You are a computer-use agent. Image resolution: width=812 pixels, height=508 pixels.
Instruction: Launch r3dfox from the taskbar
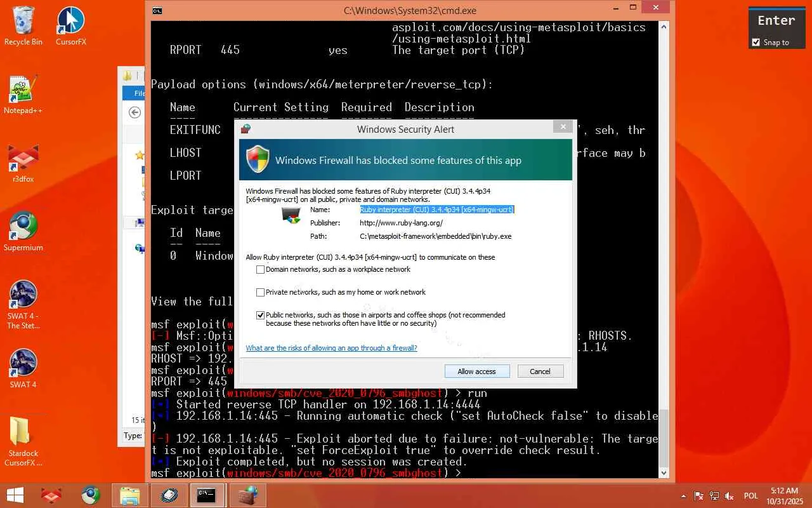(x=51, y=495)
